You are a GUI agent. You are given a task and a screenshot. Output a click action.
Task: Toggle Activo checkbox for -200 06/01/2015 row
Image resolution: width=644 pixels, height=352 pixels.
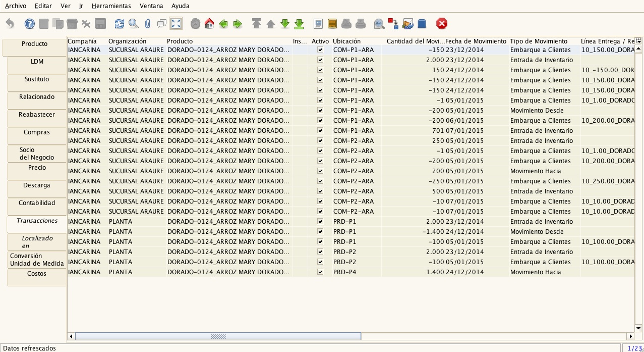click(x=320, y=121)
